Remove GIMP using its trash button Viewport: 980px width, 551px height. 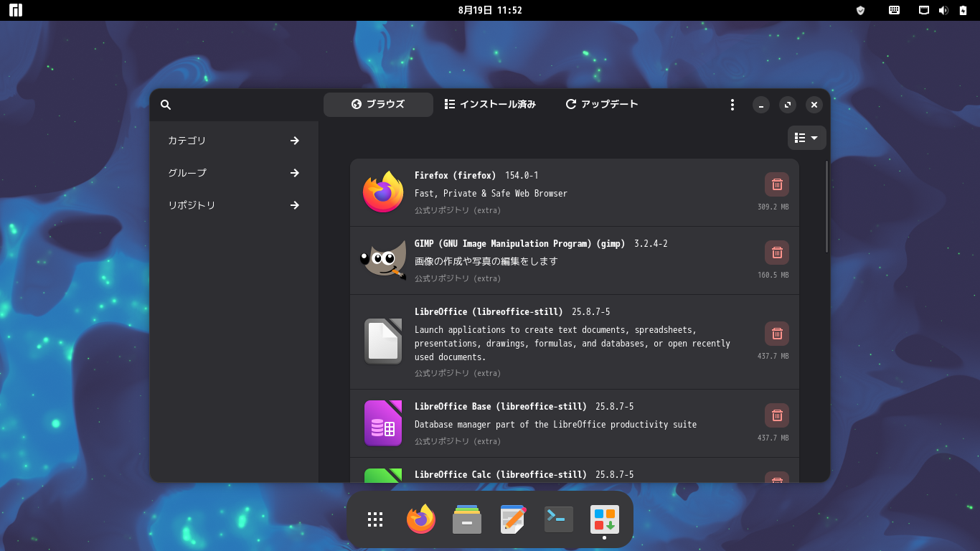tap(777, 253)
